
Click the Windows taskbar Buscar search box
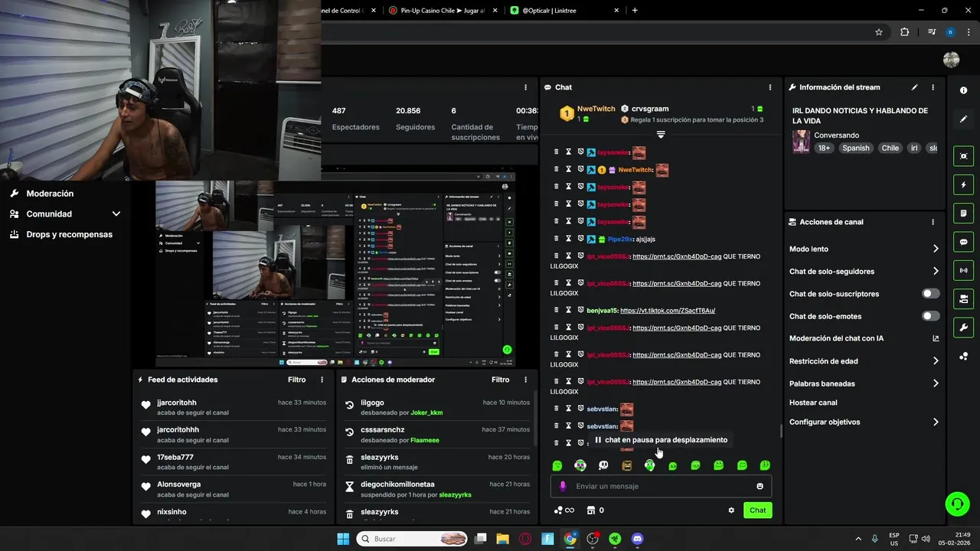[x=412, y=539]
